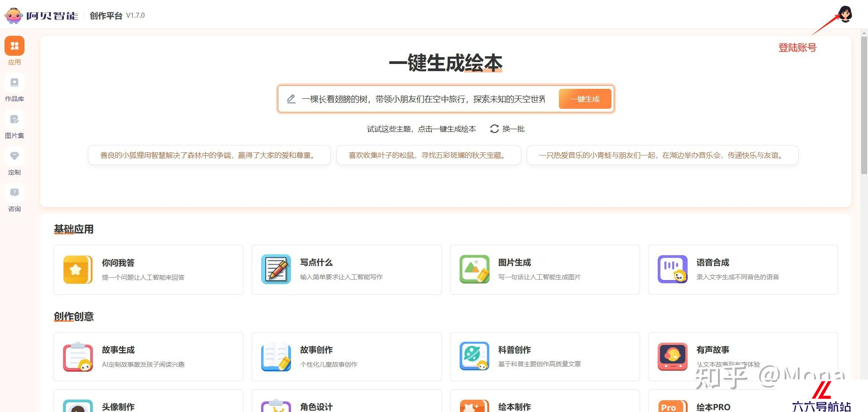868x412 pixels.
Task: Select the 热爱音乐的小青蛙 topic suggestion
Action: (662, 155)
